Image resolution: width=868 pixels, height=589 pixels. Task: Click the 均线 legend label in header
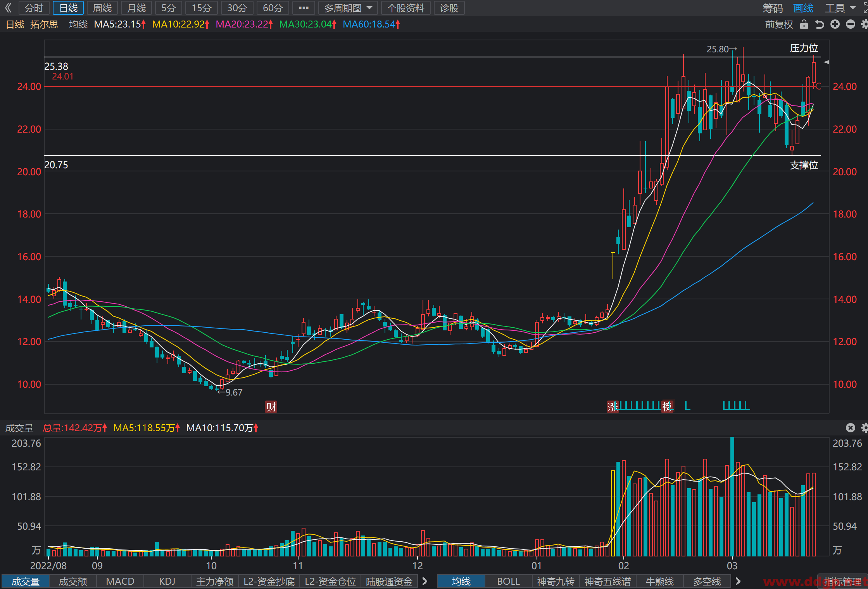click(x=78, y=24)
